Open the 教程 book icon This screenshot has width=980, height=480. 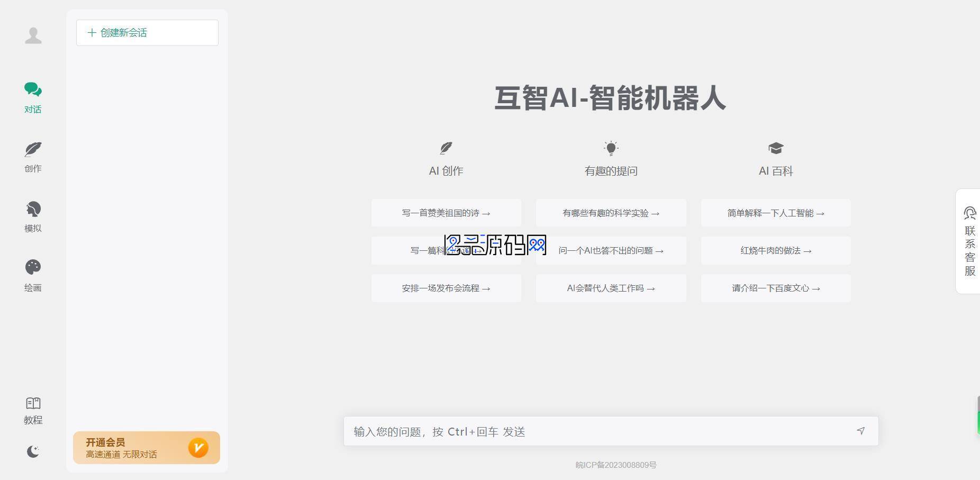point(33,403)
